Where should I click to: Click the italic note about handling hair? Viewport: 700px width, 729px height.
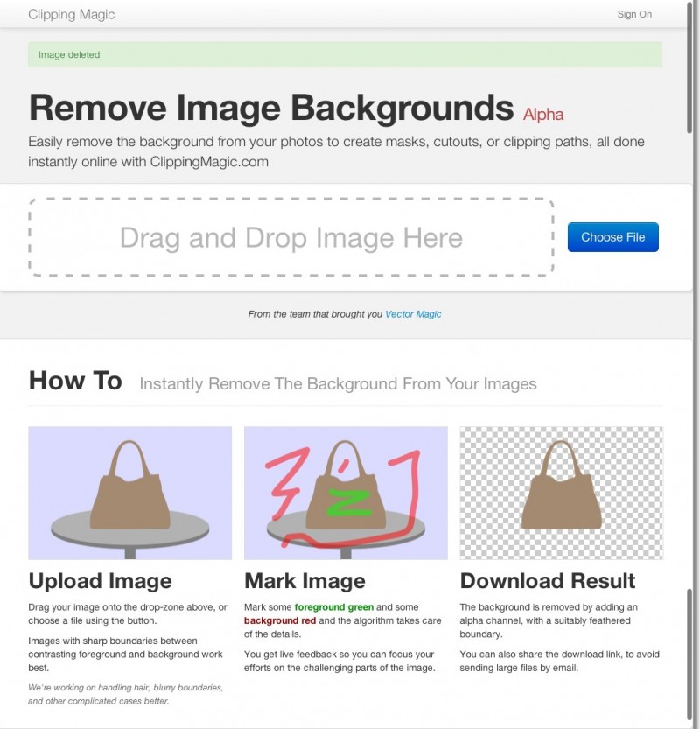[x=125, y=694]
